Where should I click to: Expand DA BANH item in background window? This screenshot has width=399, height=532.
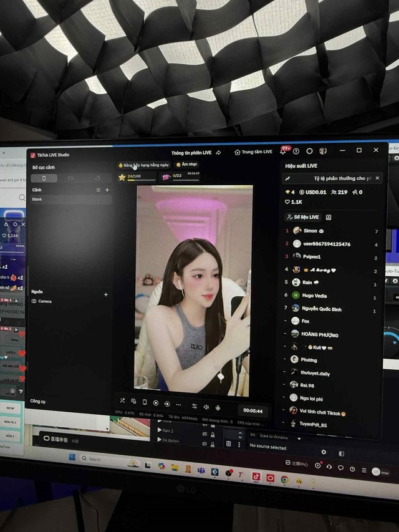pyautogui.click(x=160, y=440)
